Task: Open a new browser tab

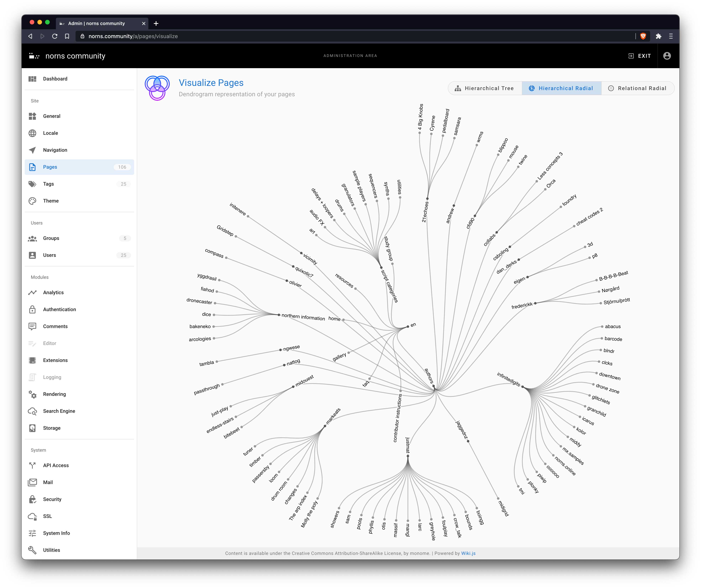Action: point(156,23)
